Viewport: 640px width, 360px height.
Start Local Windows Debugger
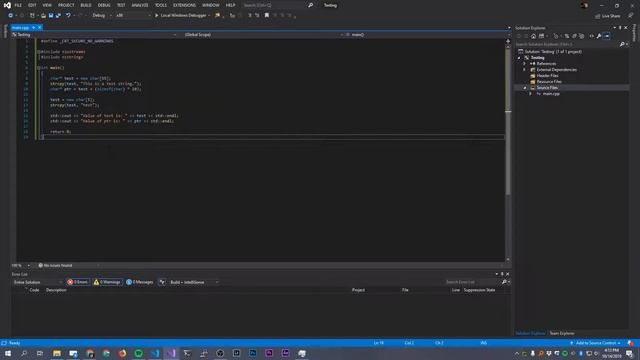181,16
